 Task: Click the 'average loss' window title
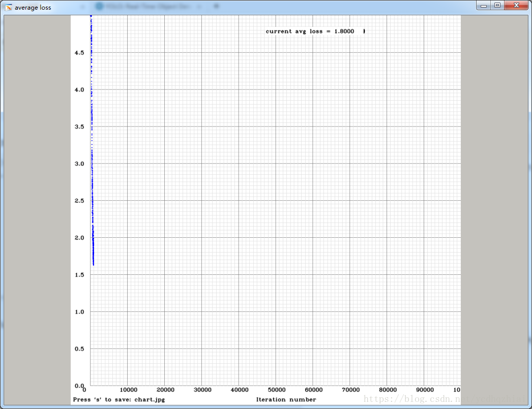point(33,8)
